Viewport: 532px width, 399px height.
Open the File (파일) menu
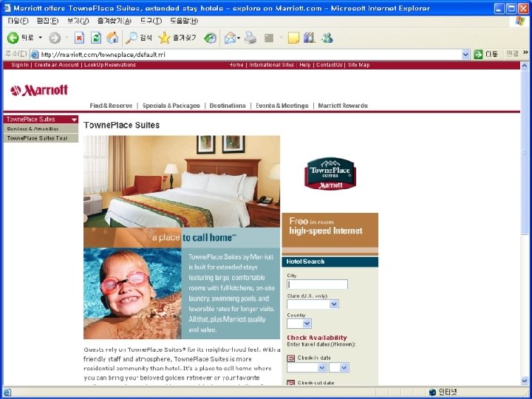[x=18, y=21]
